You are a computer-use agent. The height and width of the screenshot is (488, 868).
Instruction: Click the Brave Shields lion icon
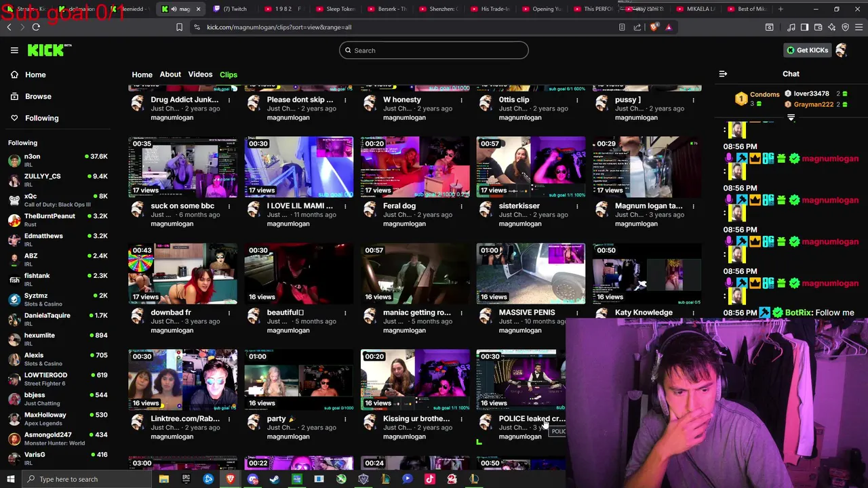point(654,27)
